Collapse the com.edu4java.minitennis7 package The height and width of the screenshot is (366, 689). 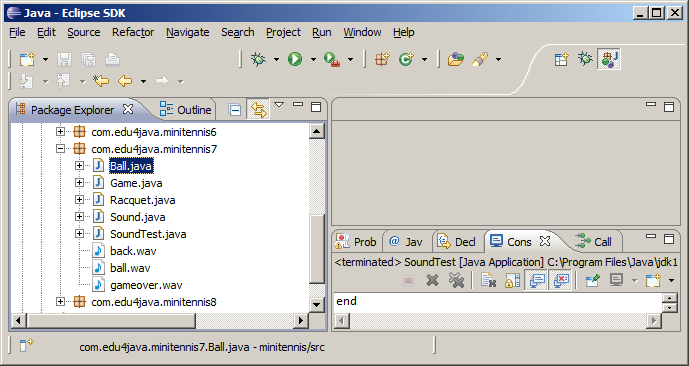pyautogui.click(x=61, y=149)
